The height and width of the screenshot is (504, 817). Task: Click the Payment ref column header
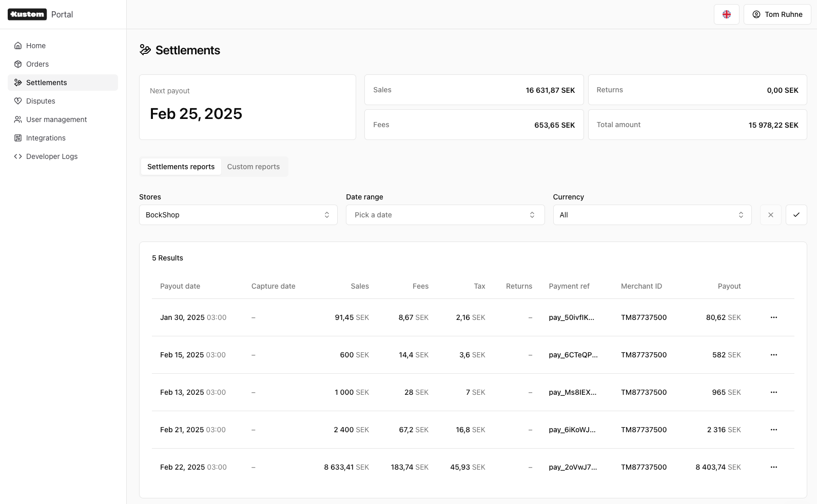point(569,286)
